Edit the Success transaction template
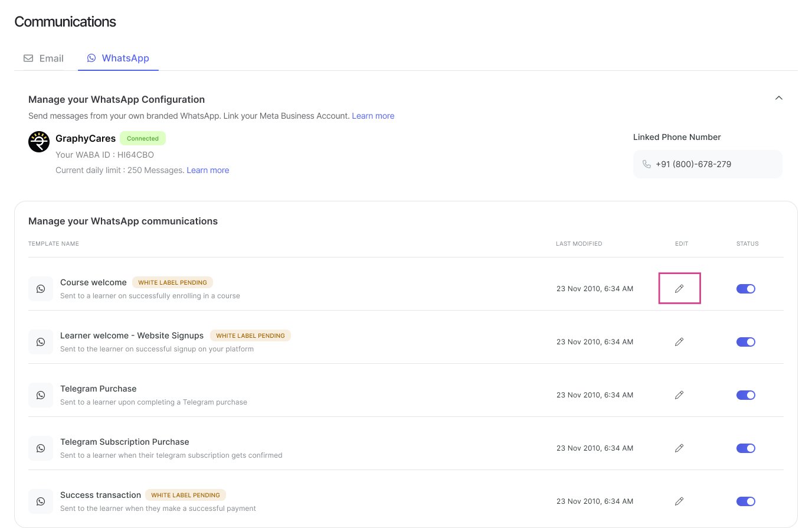Viewport: 812px width, 528px height. [679, 501]
